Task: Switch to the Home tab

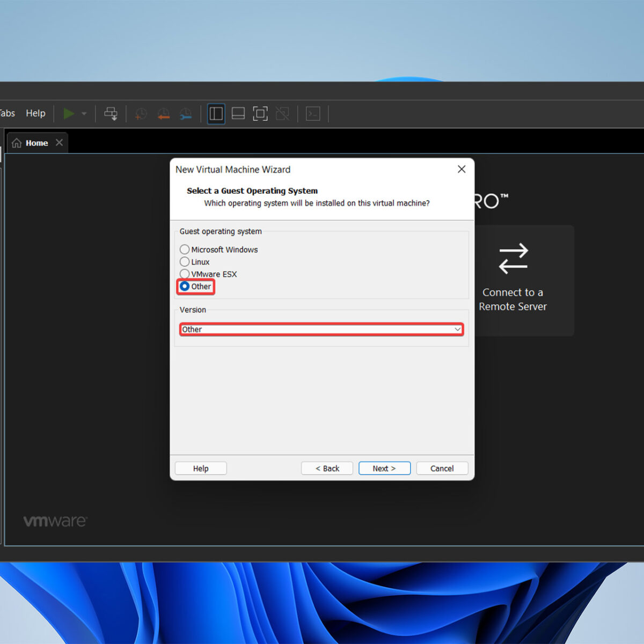Action: click(x=36, y=143)
